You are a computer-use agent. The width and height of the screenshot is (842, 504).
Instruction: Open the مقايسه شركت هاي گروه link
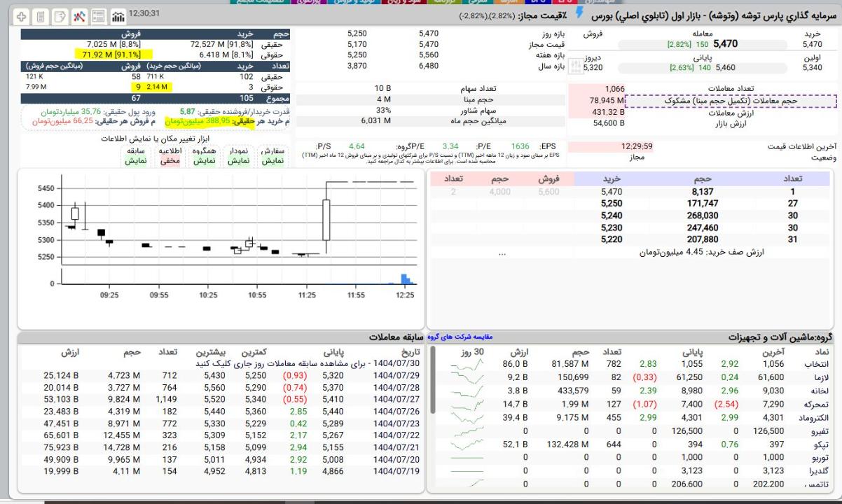point(460,337)
